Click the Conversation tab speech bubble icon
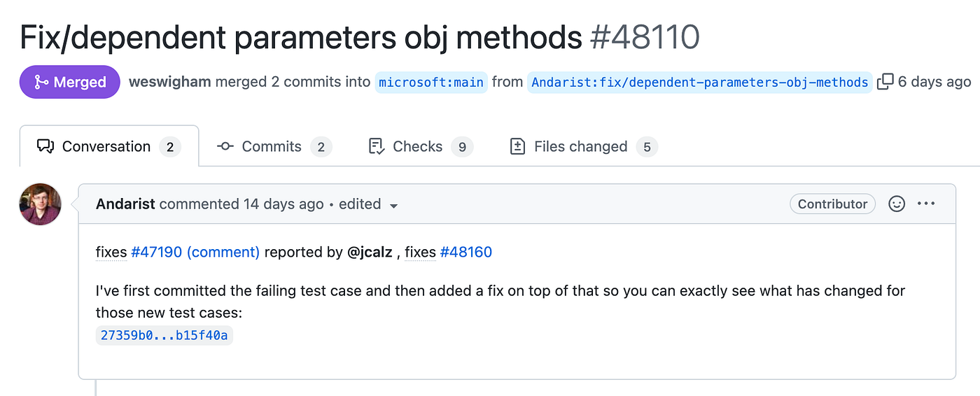 (45, 146)
